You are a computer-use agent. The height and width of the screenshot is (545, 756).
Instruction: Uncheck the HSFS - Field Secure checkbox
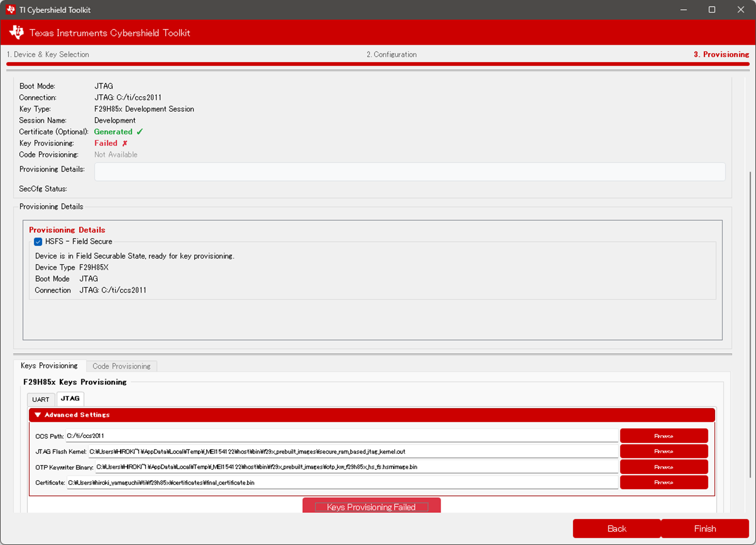click(x=38, y=242)
